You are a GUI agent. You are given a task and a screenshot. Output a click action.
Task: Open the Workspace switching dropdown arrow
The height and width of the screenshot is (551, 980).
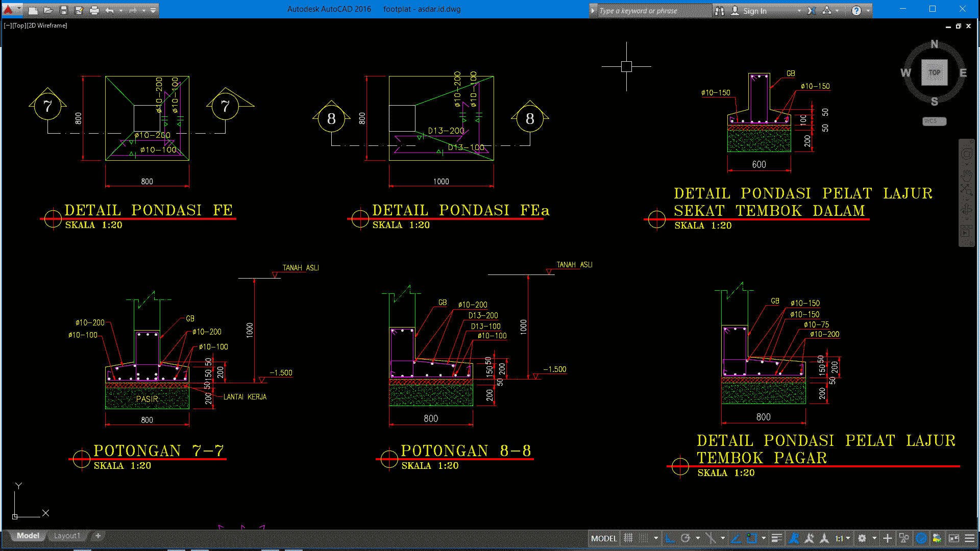click(874, 538)
